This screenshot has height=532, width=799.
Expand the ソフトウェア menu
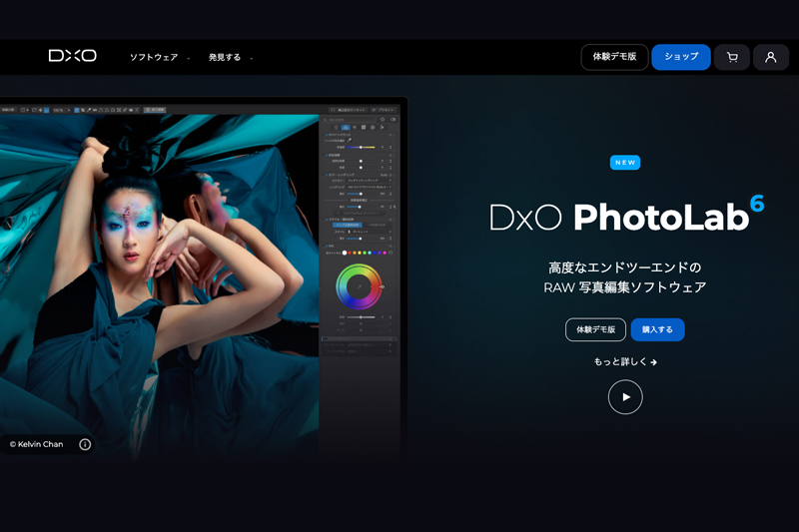[160, 57]
